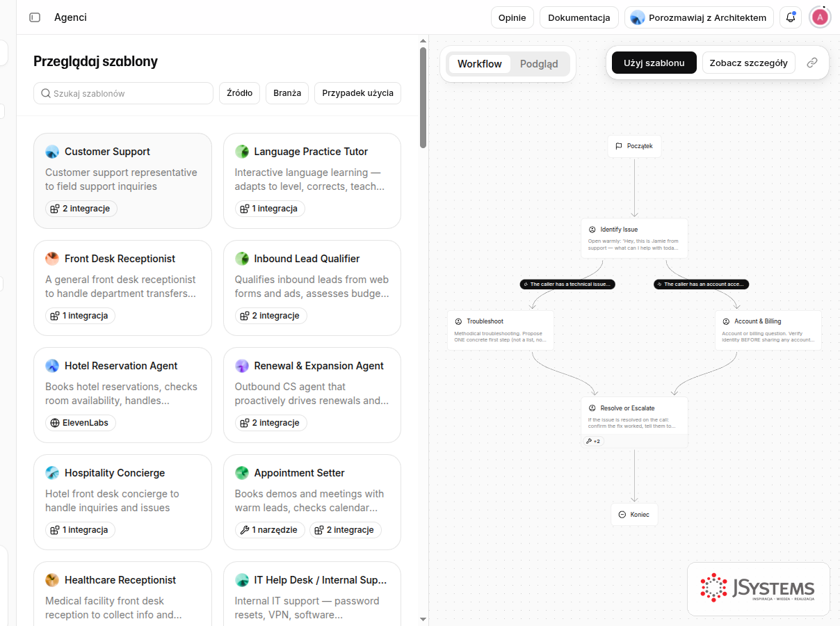840x626 pixels.
Task: Click the Renewal & Expansion Agent avatar icon
Action: (242, 366)
